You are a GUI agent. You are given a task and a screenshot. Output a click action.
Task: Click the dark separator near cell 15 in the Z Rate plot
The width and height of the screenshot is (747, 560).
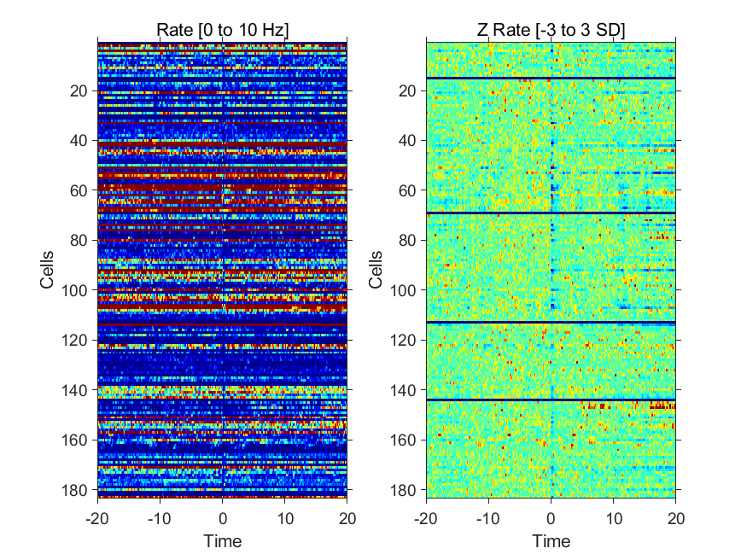click(551, 78)
